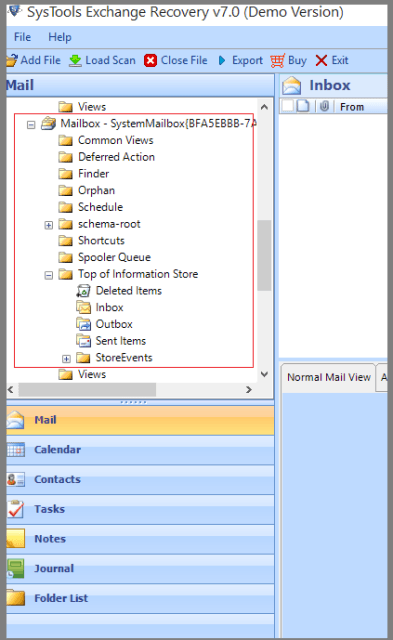Open the Calendar section
The height and width of the screenshot is (640, 393).
(x=140, y=450)
